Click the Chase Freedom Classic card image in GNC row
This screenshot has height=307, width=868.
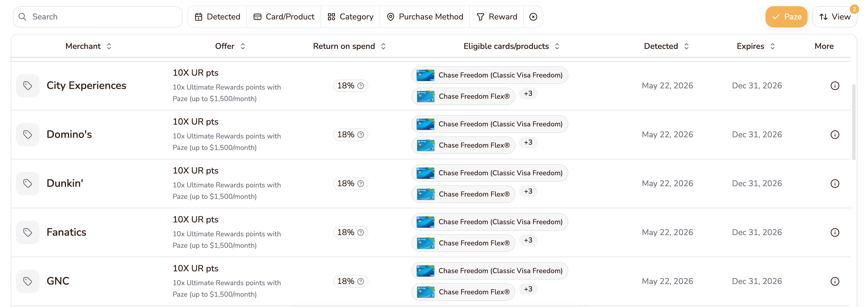click(x=425, y=270)
